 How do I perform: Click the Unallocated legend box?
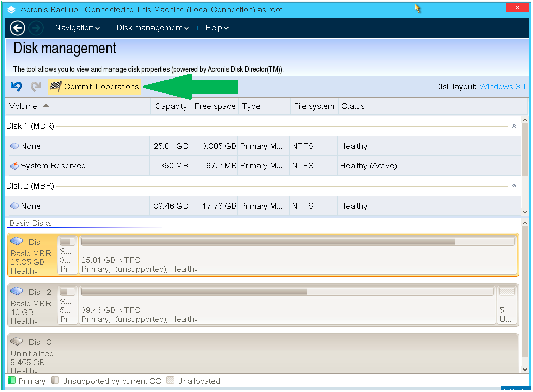170,380
